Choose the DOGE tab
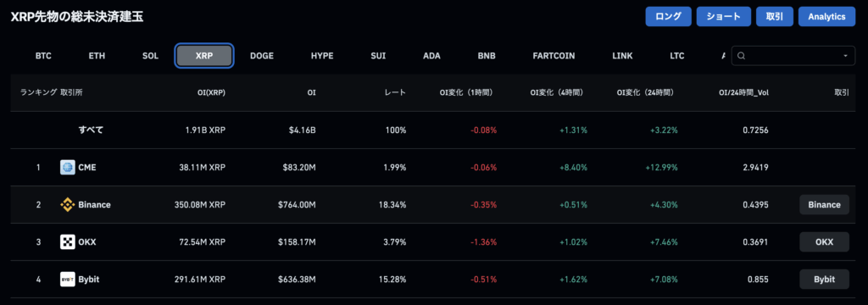868x305 pixels. (261, 56)
